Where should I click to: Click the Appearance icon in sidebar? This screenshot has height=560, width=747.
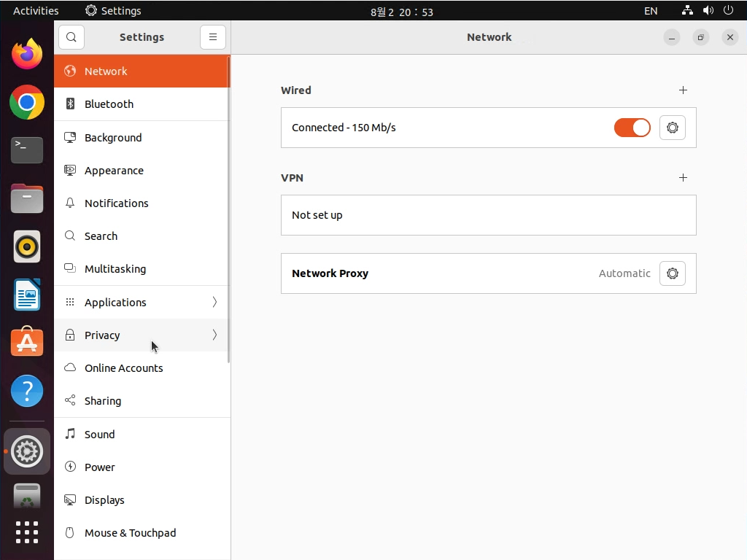(x=70, y=170)
